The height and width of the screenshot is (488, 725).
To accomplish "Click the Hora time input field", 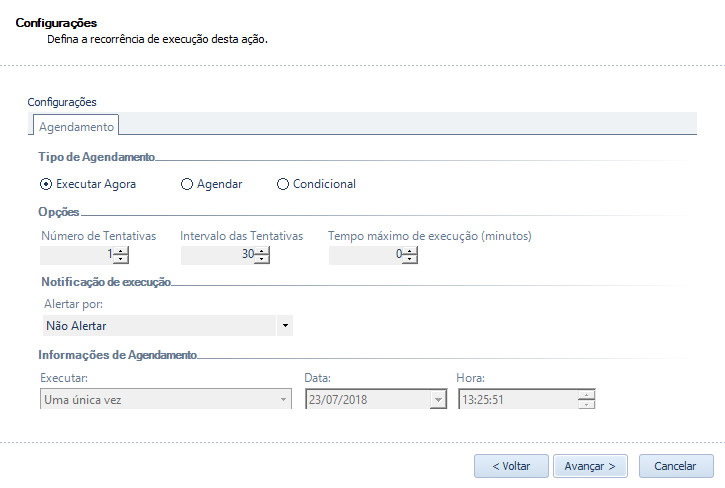I will tap(517, 400).
